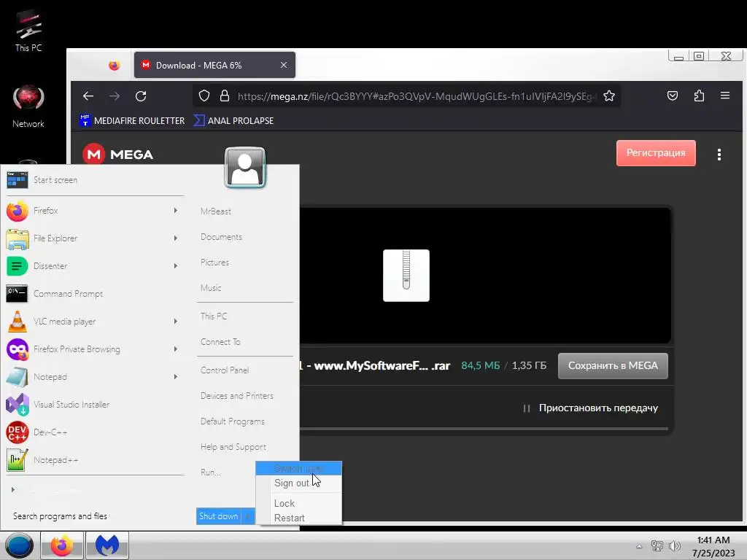Screen dimensions: 747x560
Task: Select Download - MEGA 6% tab
Action: click(x=214, y=65)
